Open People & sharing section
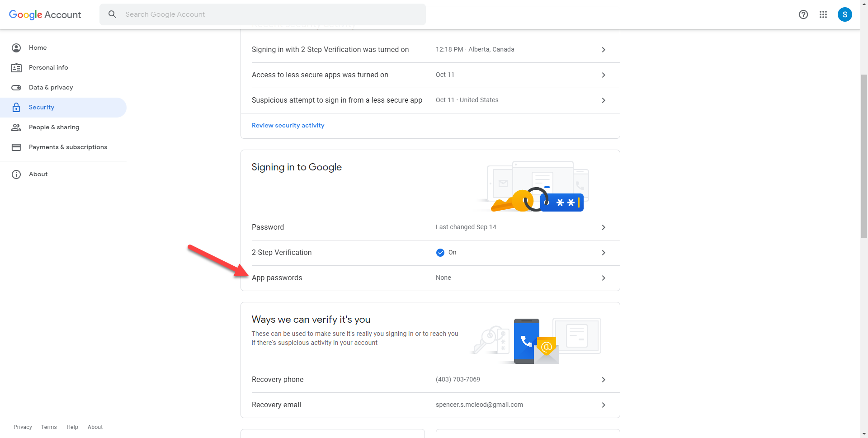This screenshot has width=868, height=438. tap(63, 127)
